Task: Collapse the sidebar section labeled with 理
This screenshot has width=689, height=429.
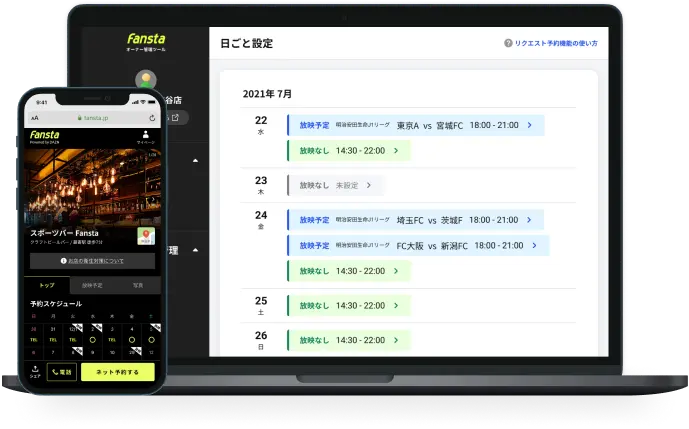Action: pyautogui.click(x=195, y=250)
